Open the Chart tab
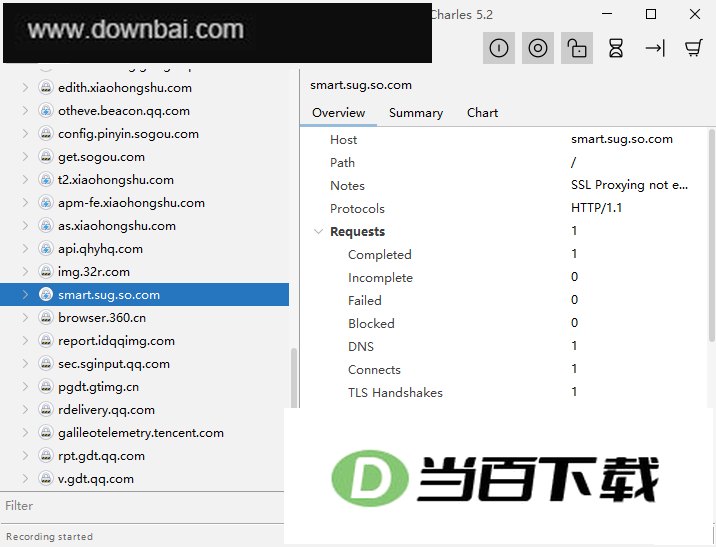The height and width of the screenshot is (547, 716). (482, 113)
